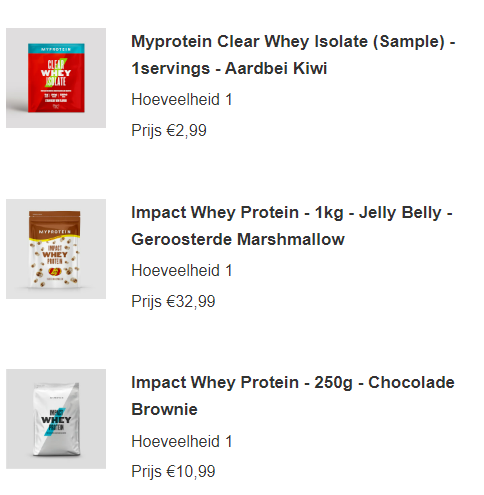The height and width of the screenshot is (495, 484).
Task: Select 'Hoeveelheid 1' under Chocolade Brownie product
Action: (x=182, y=441)
